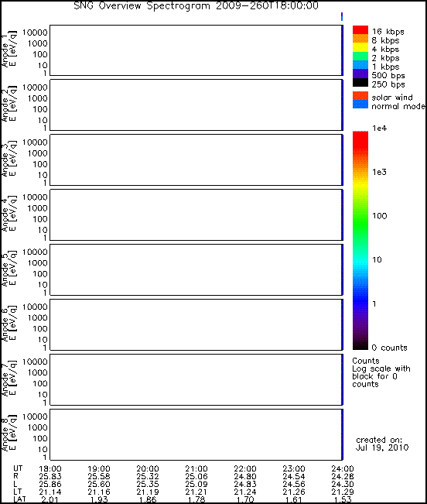Image resolution: width=427 pixels, height=504 pixels.
Task: Click the Anode 3 spectrogram panel
Action: [196, 160]
